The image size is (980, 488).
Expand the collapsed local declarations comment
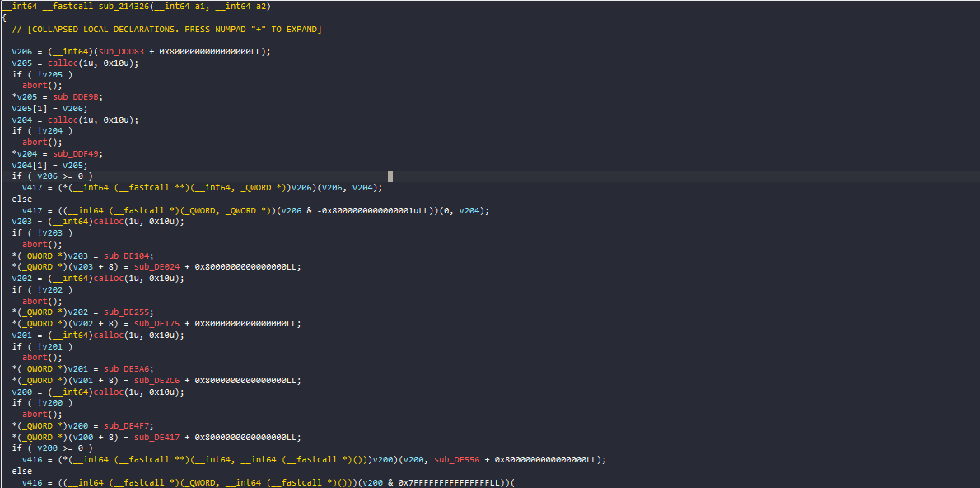[x=167, y=30]
